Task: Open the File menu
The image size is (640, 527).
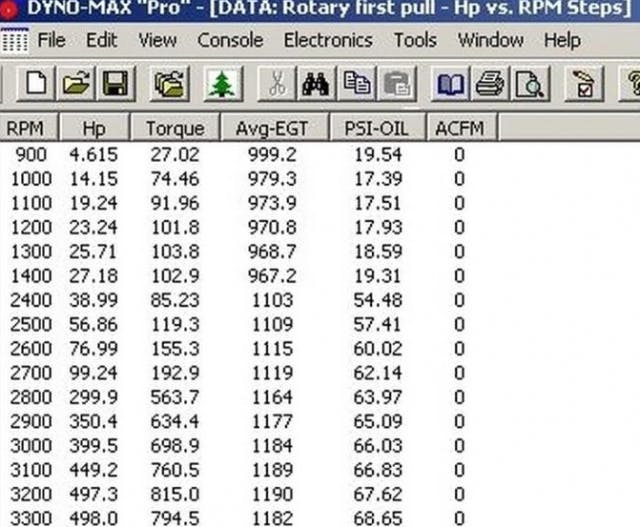Action: [x=51, y=41]
